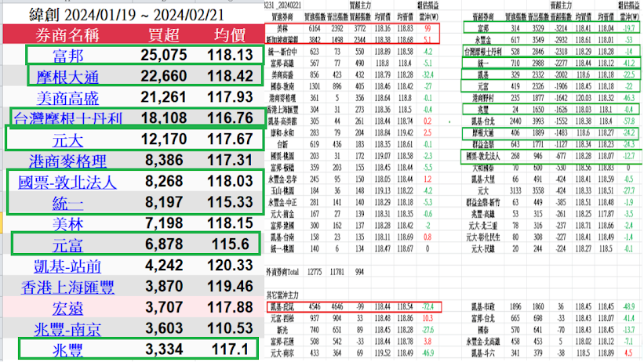Select the 8,197 cell in 統一 row
The width and height of the screenshot is (644, 362).
[164, 202]
